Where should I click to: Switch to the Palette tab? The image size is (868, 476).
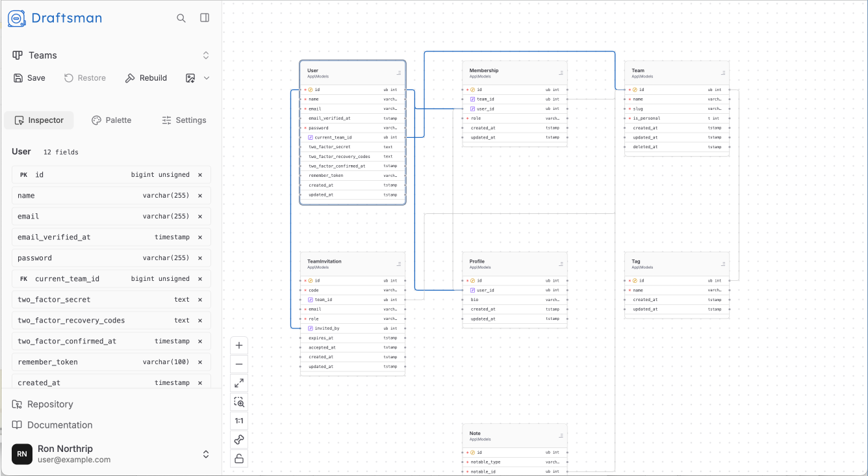click(112, 120)
